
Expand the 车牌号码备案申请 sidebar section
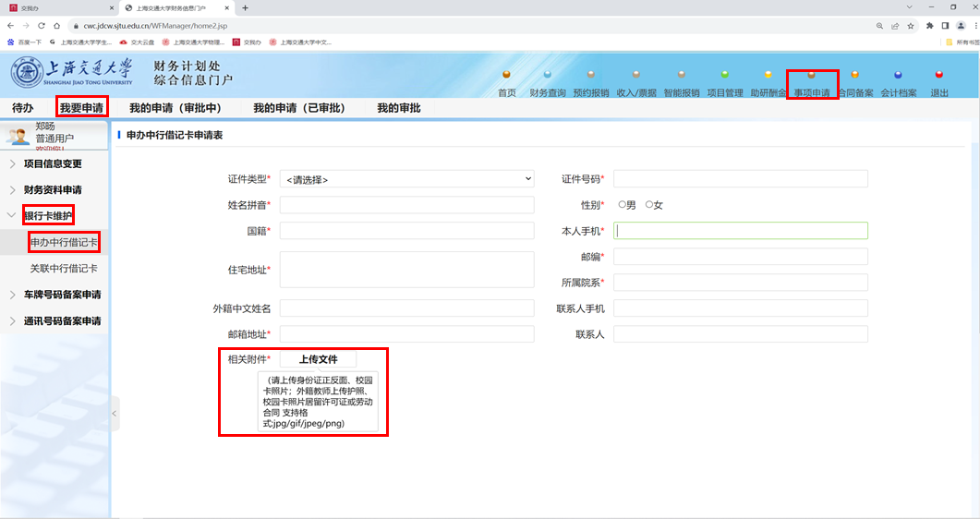(62, 295)
